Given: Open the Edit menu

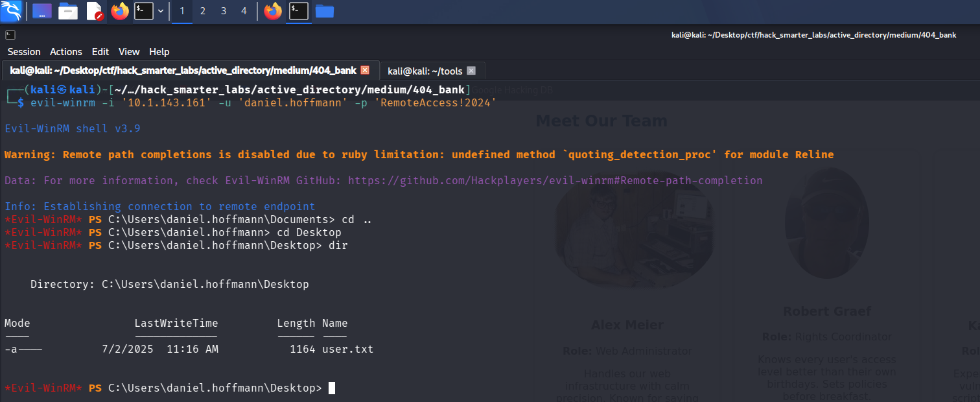Looking at the screenshot, I should [x=100, y=52].
